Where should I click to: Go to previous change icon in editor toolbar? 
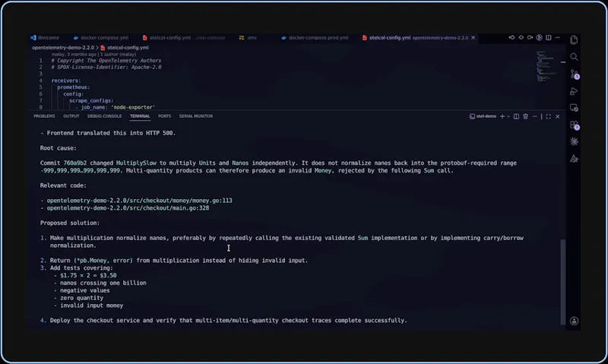pos(511,37)
